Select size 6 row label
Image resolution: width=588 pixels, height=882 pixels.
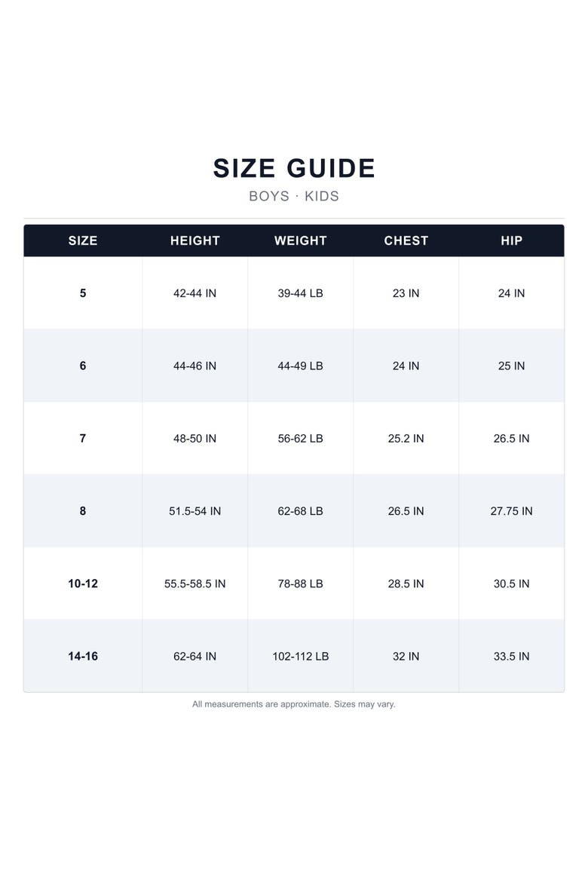pyautogui.click(x=83, y=366)
